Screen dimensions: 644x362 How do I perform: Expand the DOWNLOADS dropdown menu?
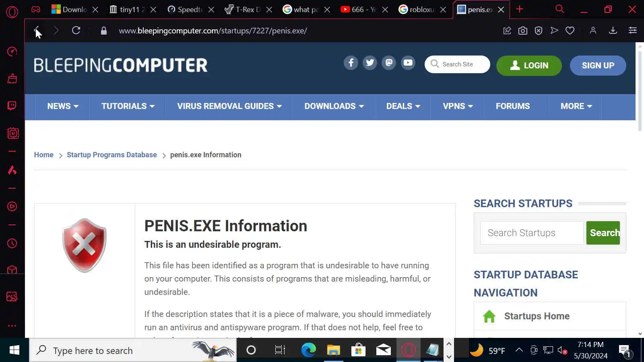[334, 106]
